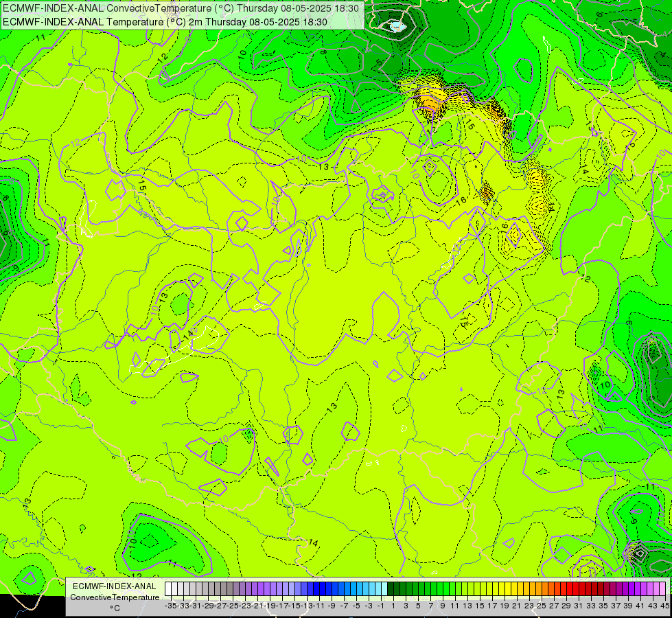672x618 pixels.
Task: Click 'ECMWF-INDEX-ANAL' label in the bottom legend
Action: pyautogui.click(x=115, y=586)
